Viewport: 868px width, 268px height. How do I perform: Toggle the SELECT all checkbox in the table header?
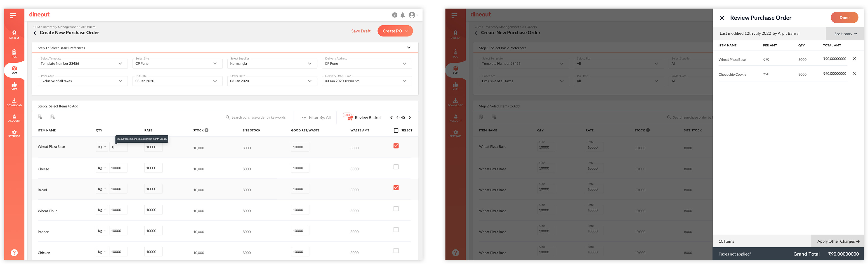pyautogui.click(x=396, y=130)
